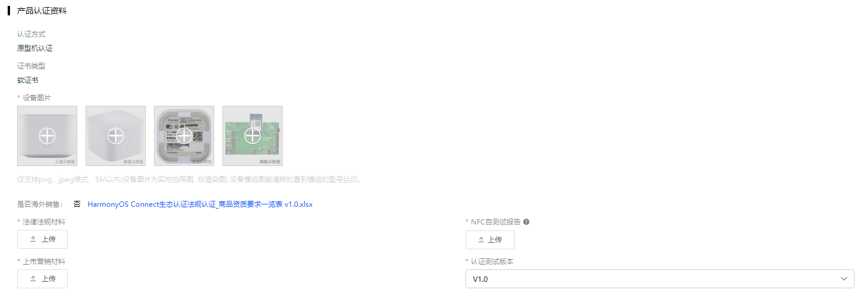Click upload arrow icon under NFC自测试报告
The height and width of the screenshot is (293, 868).
481,239
